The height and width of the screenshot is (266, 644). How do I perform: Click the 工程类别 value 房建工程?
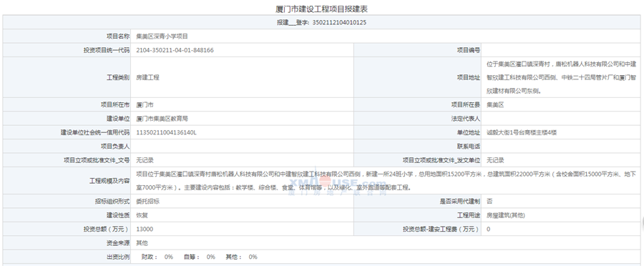pos(147,77)
